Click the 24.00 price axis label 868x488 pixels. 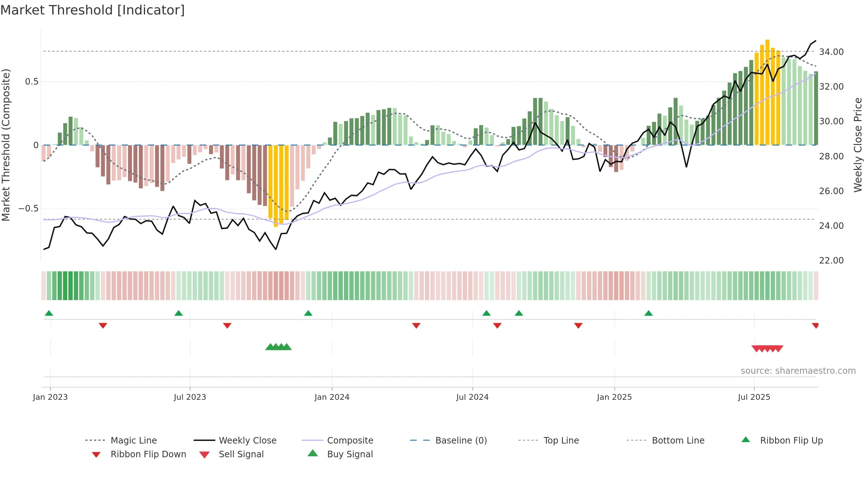pyautogui.click(x=831, y=226)
